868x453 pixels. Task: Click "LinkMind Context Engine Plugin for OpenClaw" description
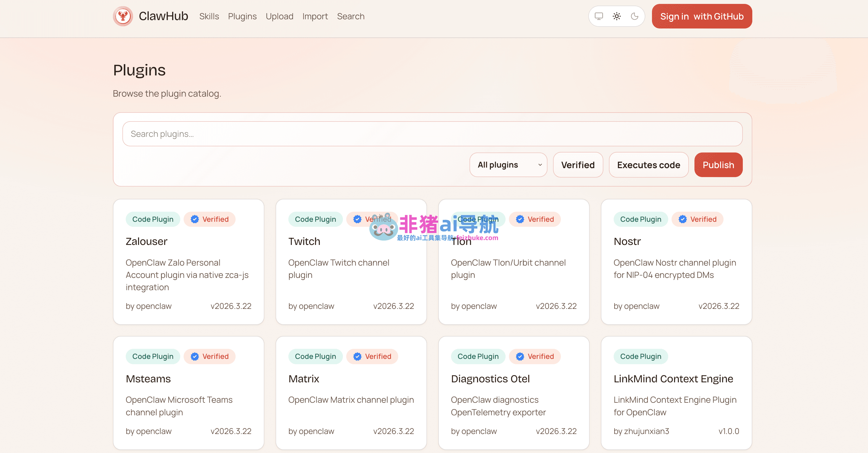pyautogui.click(x=675, y=406)
